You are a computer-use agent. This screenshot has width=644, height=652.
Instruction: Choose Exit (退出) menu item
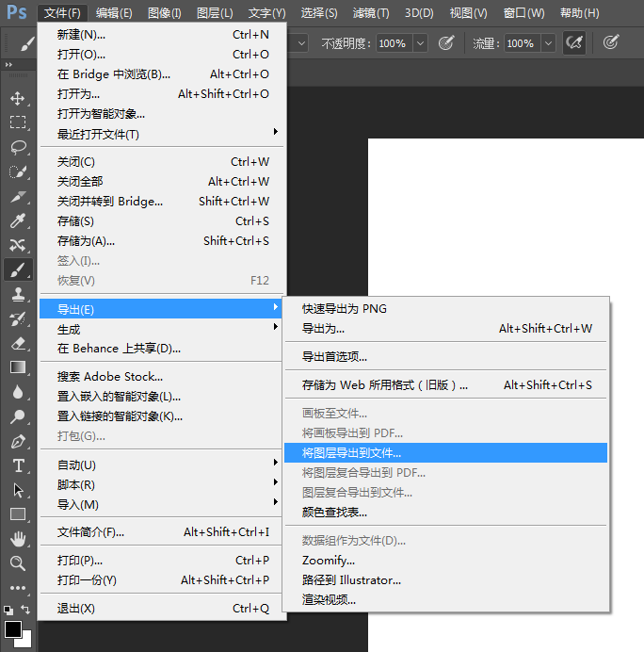pos(163,609)
